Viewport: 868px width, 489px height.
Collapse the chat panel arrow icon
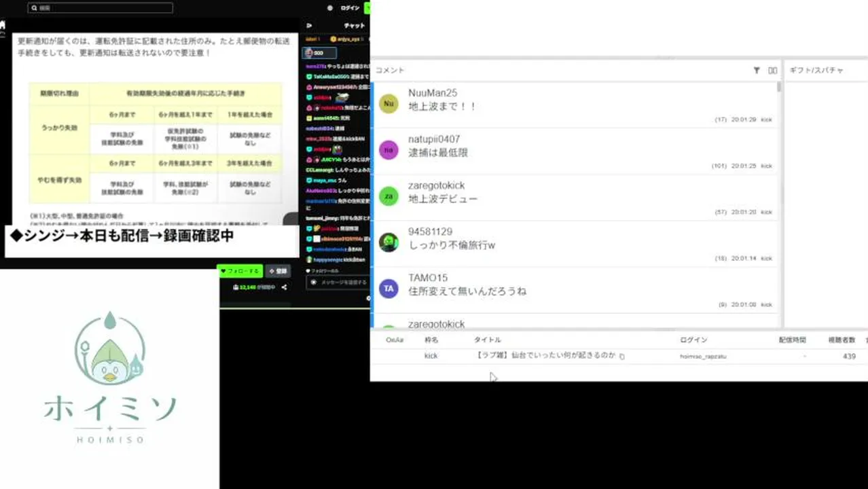click(309, 26)
